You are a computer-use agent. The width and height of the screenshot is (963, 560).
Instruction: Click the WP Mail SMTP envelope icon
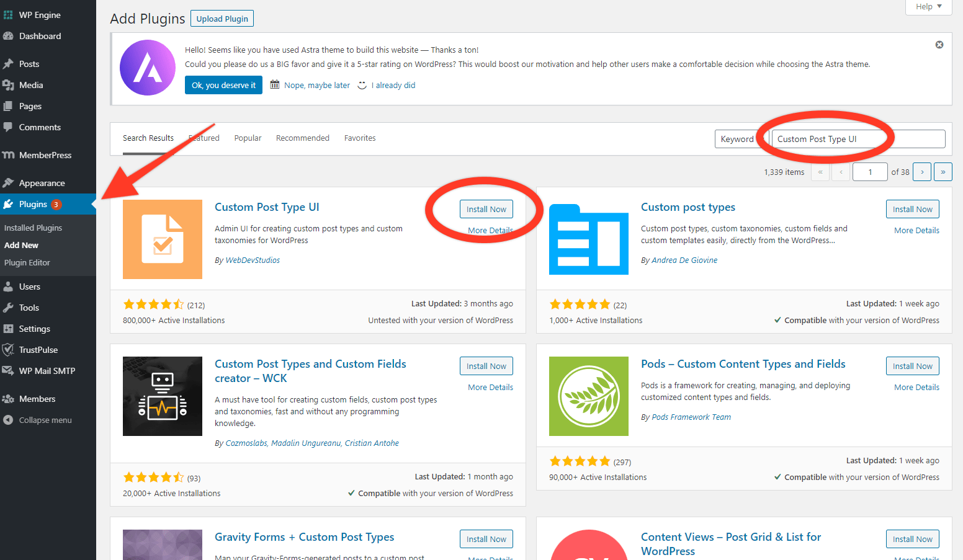point(8,371)
